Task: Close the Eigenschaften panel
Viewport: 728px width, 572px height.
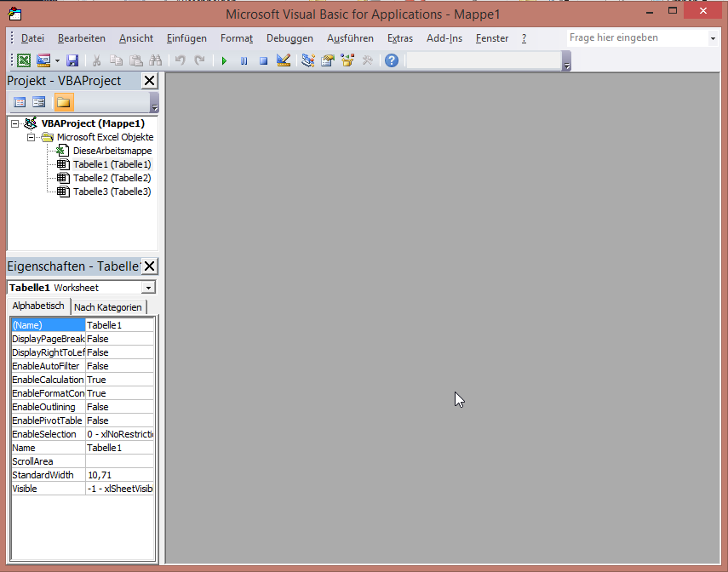Action: 149,266
